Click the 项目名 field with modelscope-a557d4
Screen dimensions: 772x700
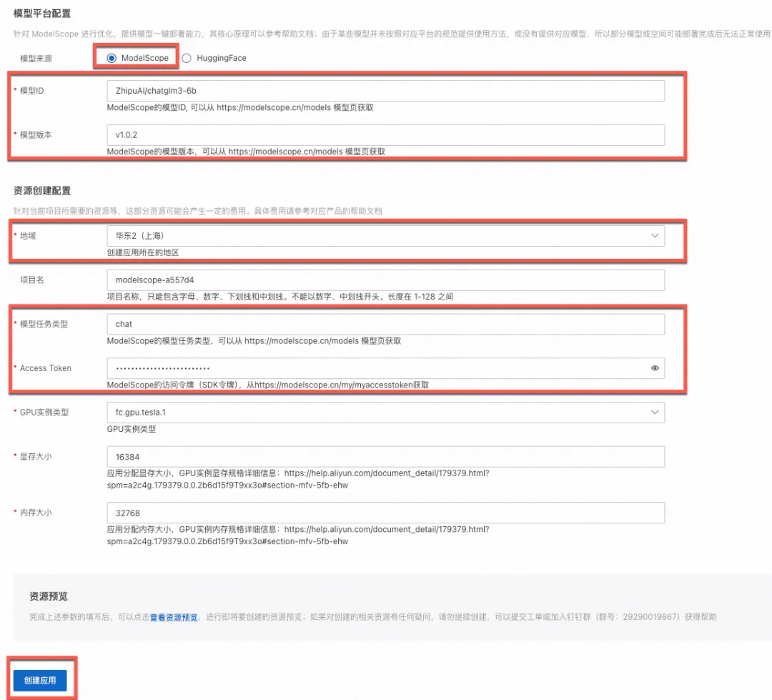point(385,280)
